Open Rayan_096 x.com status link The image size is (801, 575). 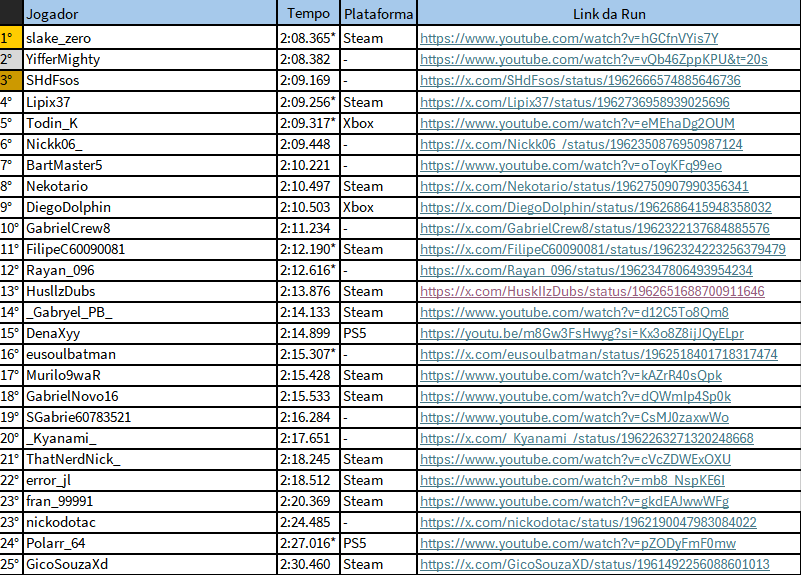click(x=586, y=270)
